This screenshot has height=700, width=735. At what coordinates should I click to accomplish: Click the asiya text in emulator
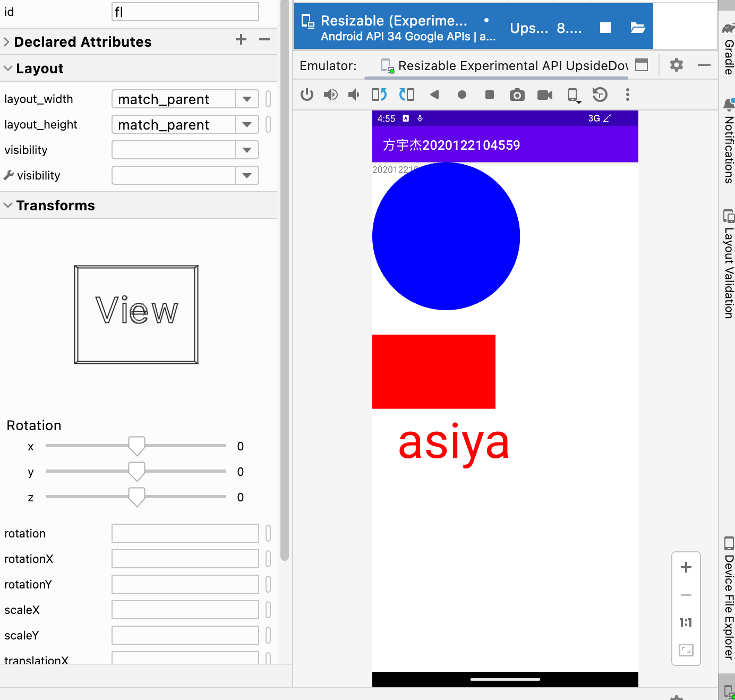click(454, 444)
